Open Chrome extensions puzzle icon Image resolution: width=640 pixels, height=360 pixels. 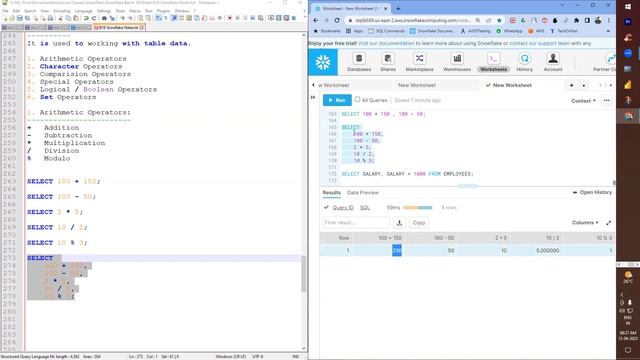click(x=576, y=20)
